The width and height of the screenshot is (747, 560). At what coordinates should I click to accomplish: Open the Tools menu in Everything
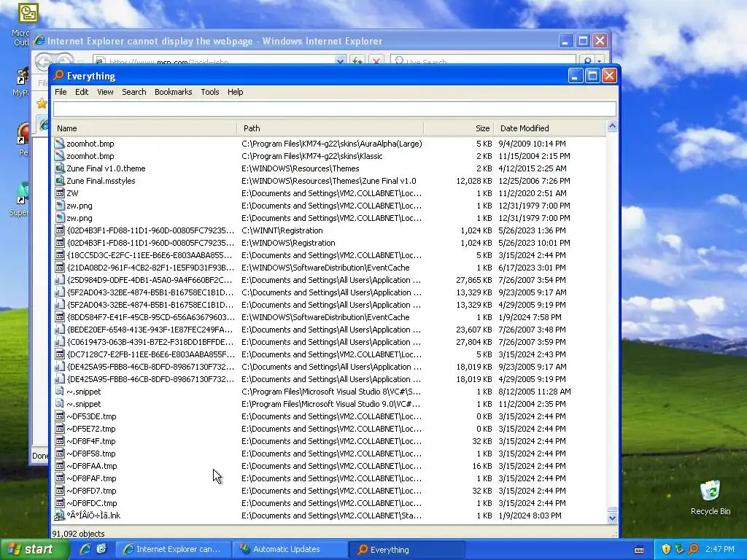[x=209, y=92]
